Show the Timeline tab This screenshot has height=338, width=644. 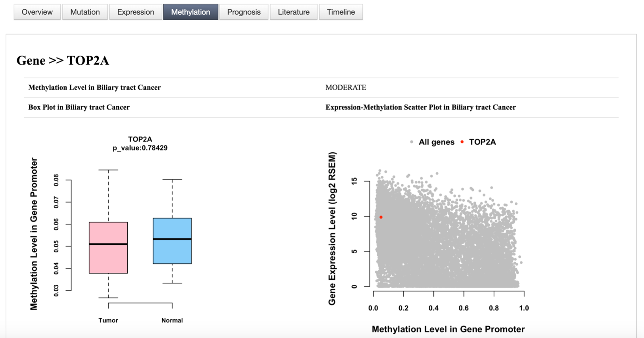(x=341, y=12)
